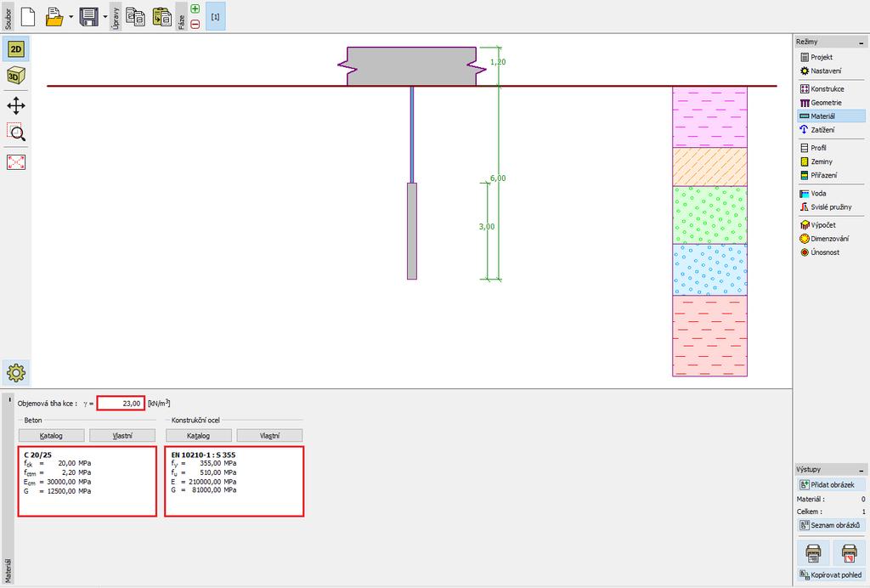The image size is (870, 588).
Task: Switch to 3D view
Action: tap(16, 76)
